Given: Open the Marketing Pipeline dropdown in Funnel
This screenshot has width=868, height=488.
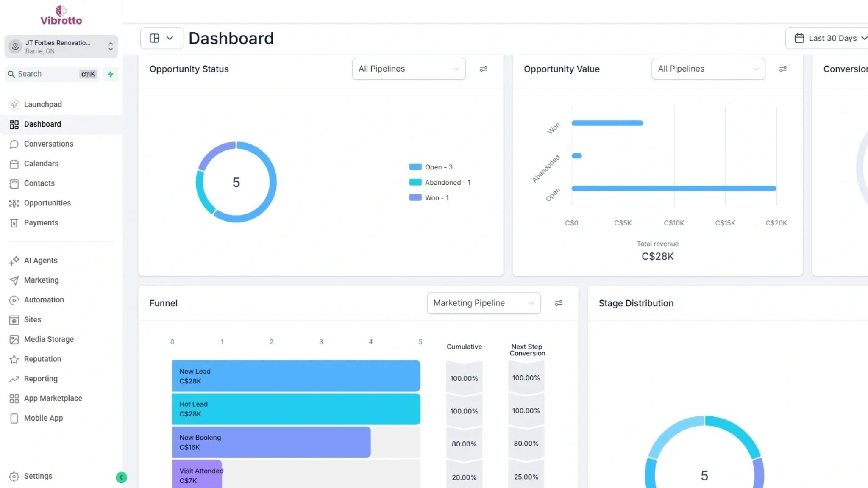Looking at the screenshot, I should (x=483, y=303).
